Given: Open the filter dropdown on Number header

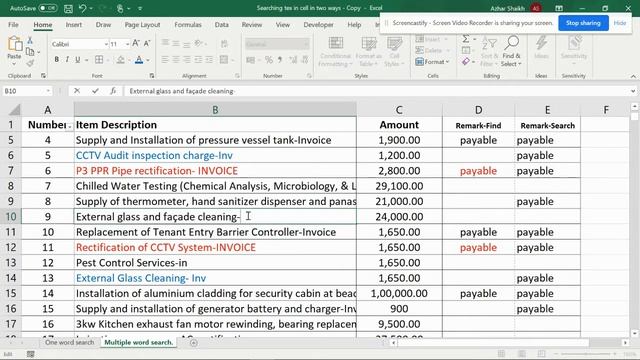Looking at the screenshot, I should (70, 127).
